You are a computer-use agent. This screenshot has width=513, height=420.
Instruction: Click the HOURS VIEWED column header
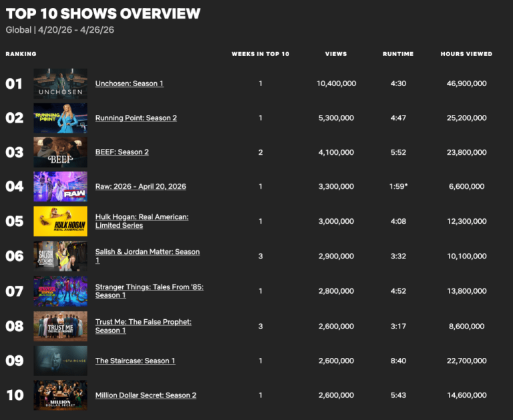(x=466, y=54)
